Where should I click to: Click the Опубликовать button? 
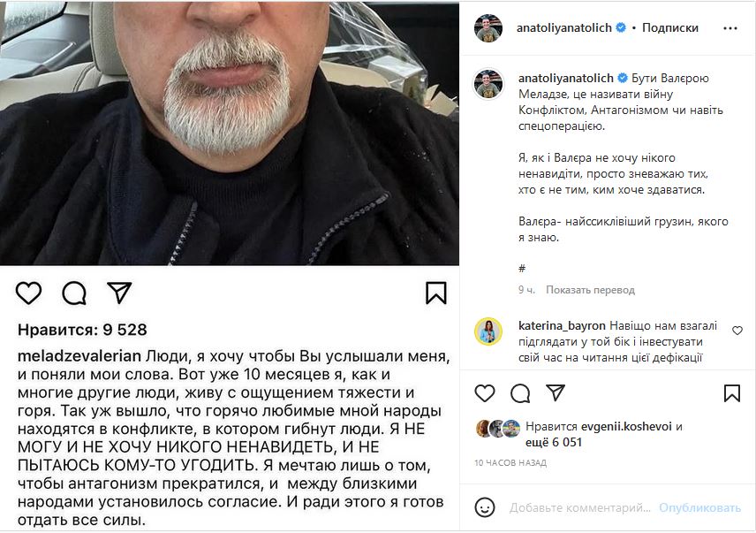pos(699,508)
